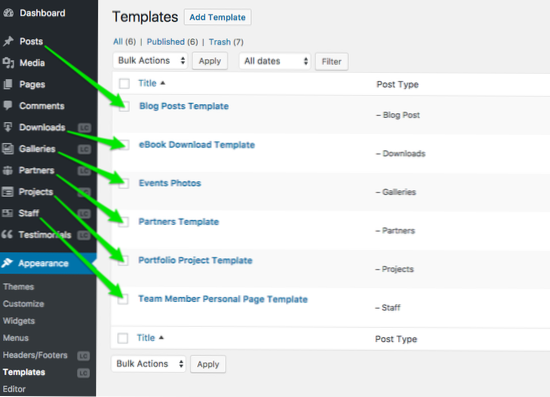The width and height of the screenshot is (550, 397).
Task: Click the Comments bubble icon
Action: coord(8,106)
